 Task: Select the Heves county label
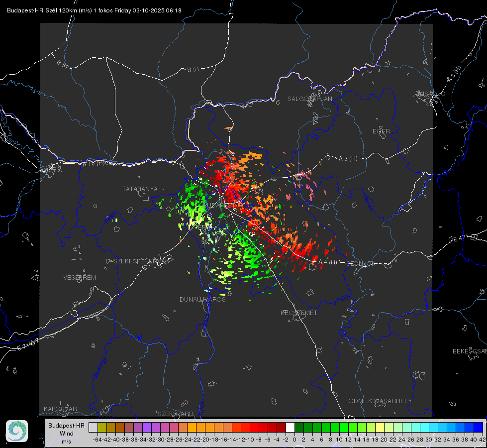click(368, 202)
